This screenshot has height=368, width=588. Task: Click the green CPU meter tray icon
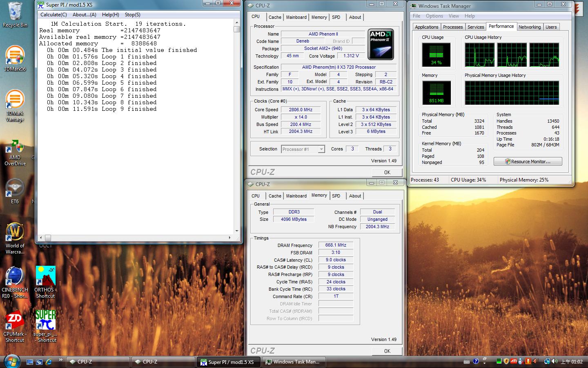coord(499,361)
